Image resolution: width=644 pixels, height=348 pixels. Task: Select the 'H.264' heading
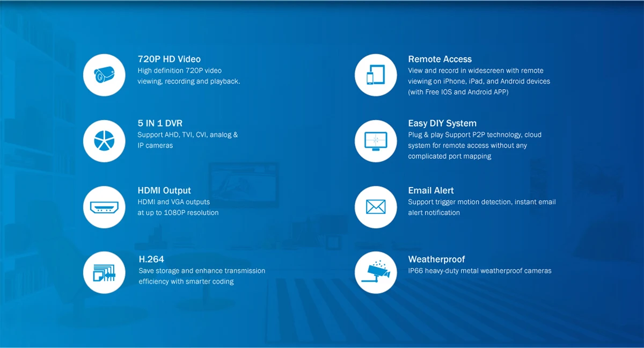point(151,259)
